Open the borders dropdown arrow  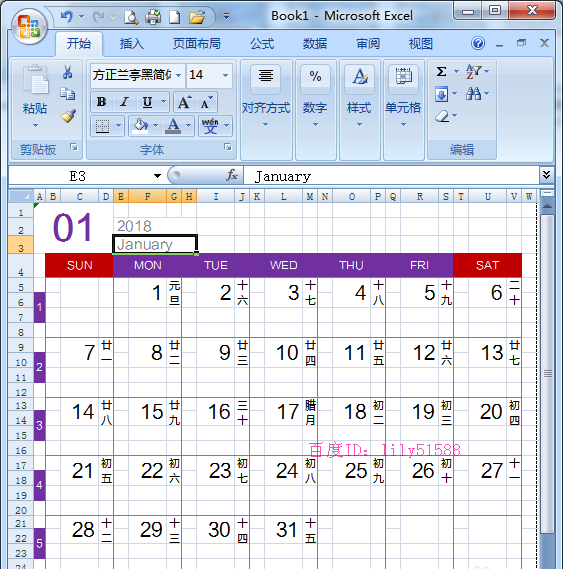(x=118, y=126)
